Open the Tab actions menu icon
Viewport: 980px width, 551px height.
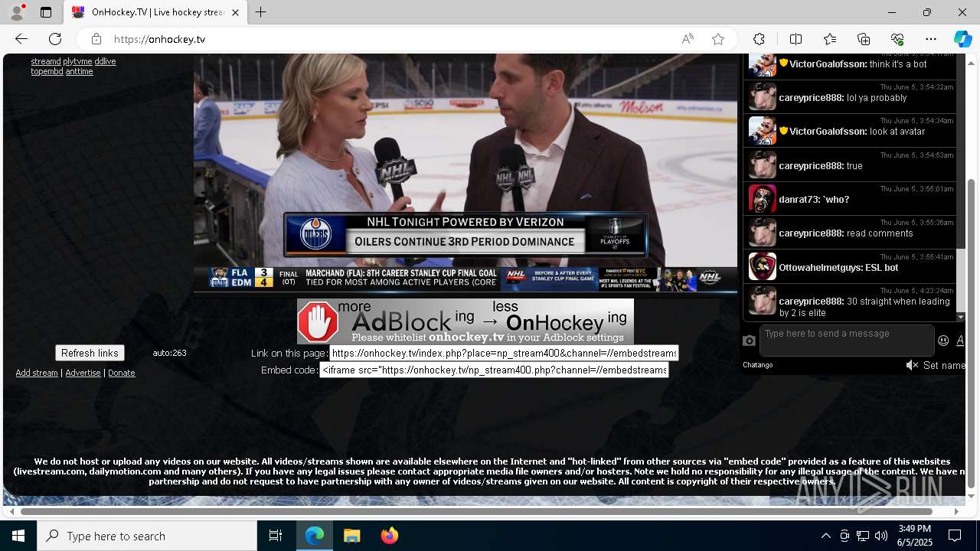[x=46, y=12]
